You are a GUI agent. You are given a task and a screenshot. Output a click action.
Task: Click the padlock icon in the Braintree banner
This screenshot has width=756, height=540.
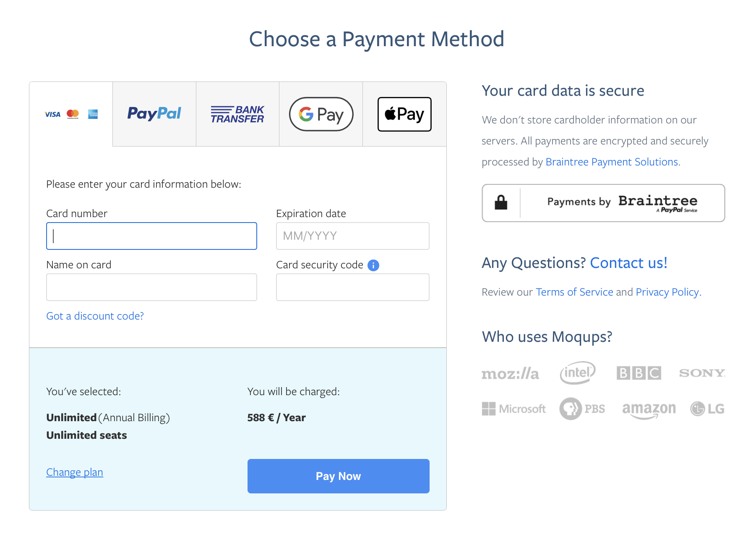coord(501,203)
